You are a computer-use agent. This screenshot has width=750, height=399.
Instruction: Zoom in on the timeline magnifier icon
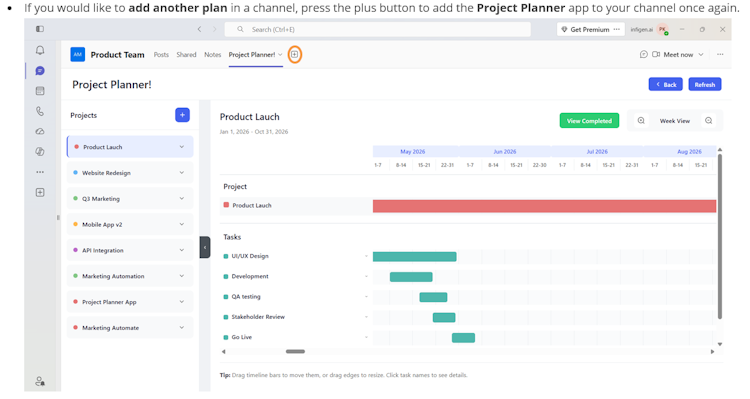pyautogui.click(x=641, y=121)
